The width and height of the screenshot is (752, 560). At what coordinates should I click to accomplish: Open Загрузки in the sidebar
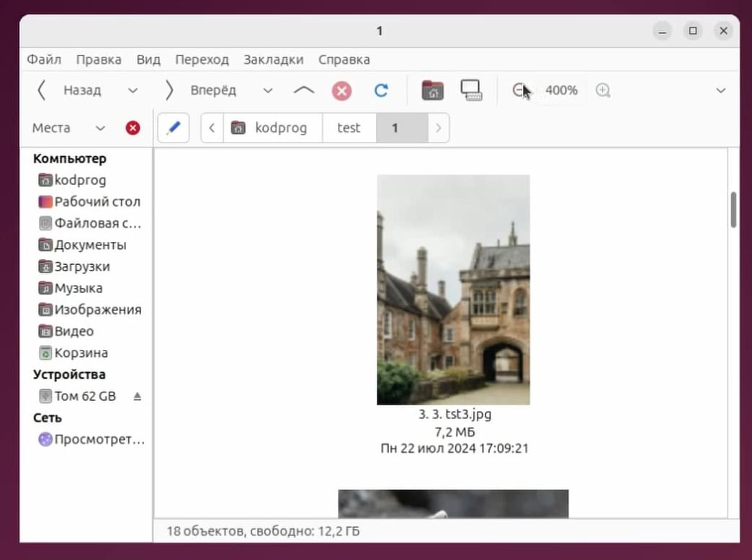pyautogui.click(x=74, y=266)
